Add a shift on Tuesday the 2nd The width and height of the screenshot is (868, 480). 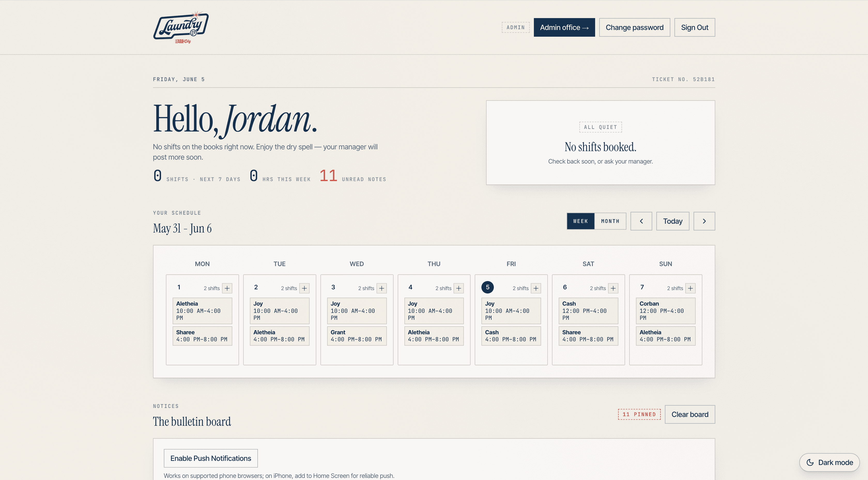304,288
